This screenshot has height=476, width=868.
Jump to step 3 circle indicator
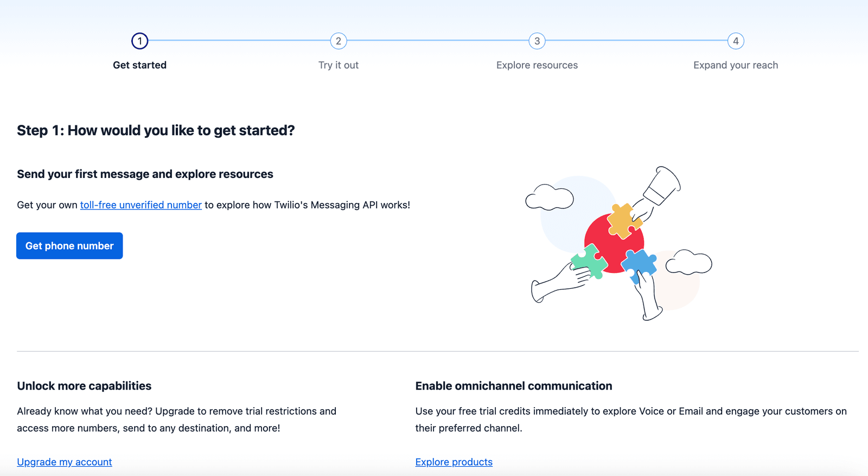537,41
